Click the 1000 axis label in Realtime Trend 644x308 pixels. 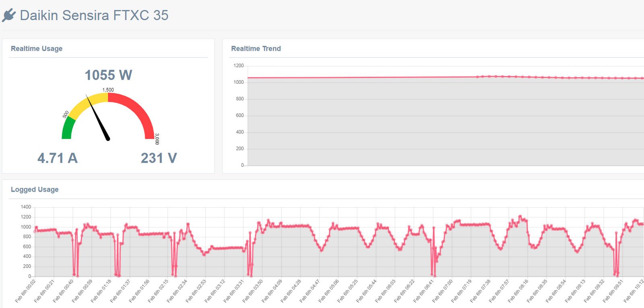click(x=239, y=82)
